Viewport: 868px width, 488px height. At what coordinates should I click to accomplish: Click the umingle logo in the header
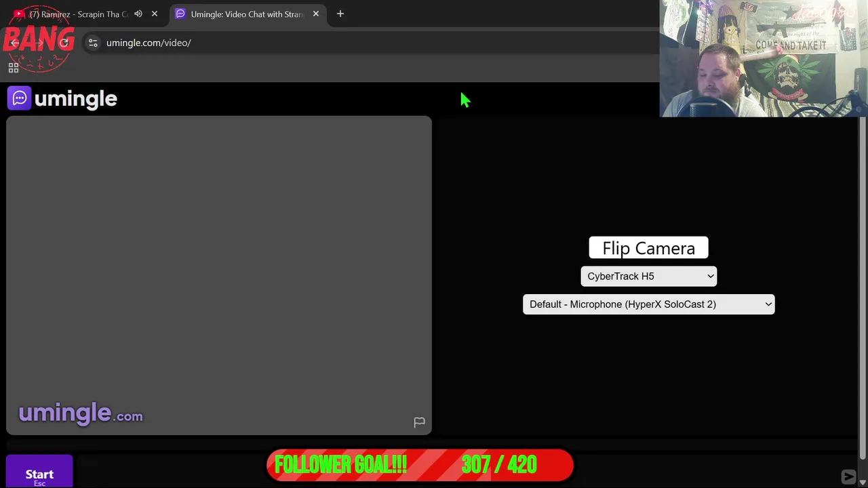[x=62, y=98]
